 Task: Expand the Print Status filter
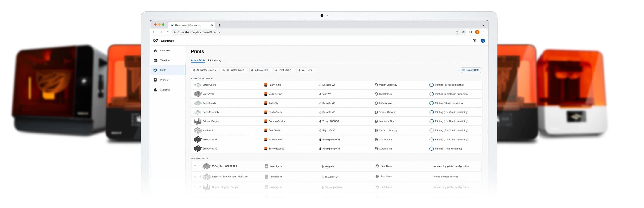click(285, 70)
